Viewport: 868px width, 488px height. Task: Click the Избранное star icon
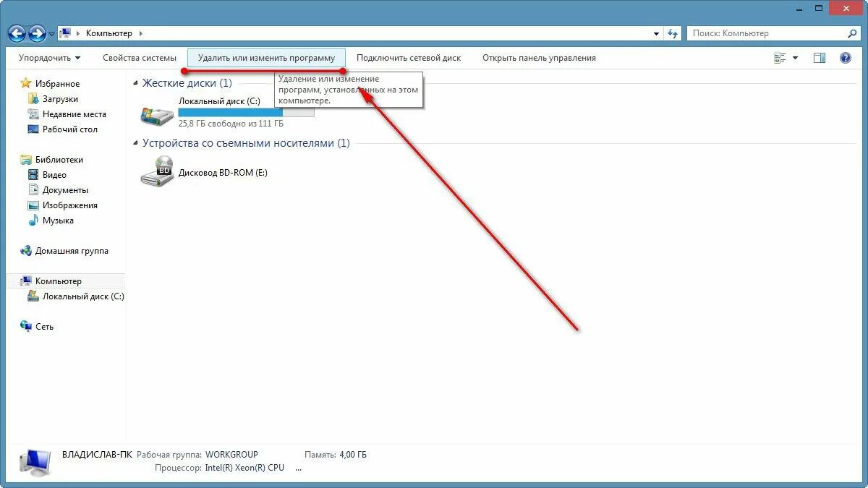(26, 83)
